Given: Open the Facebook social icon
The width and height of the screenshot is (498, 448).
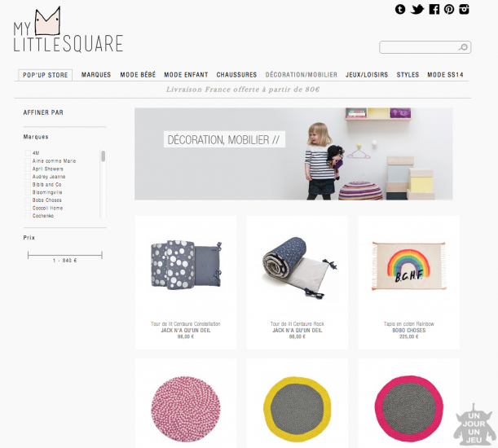Looking at the screenshot, I should click(x=434, y=9).
